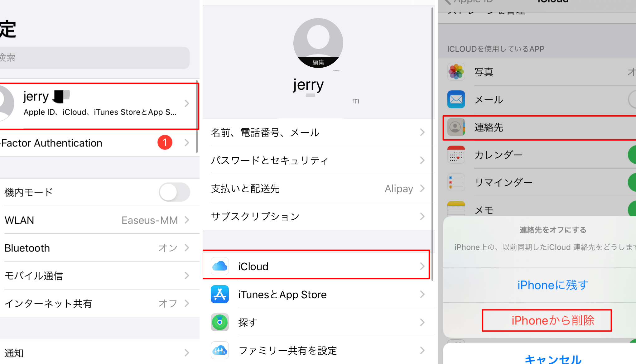Open 通知 settings row
This screenshot has height=364, width=636.
click(x=100, y=352)
